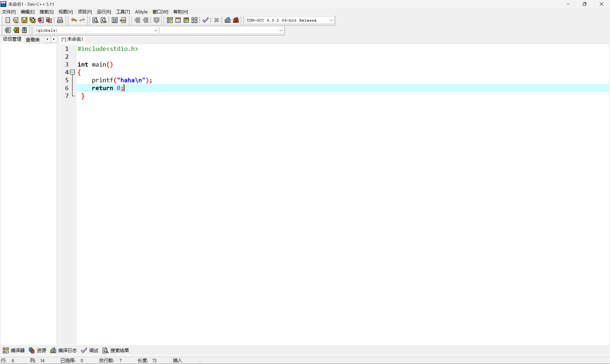Open the empty function list dropdown
This screenshot has height=364, width=610.
280,30
